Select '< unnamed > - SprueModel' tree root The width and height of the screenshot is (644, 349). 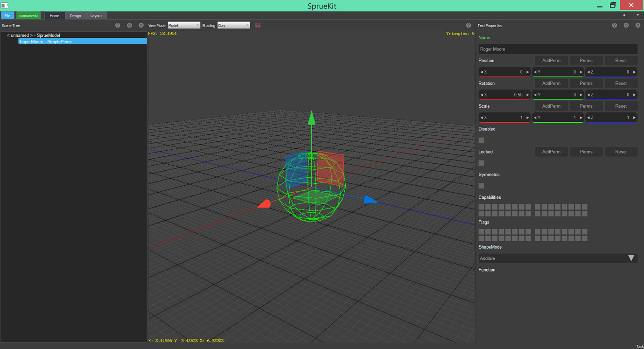tap(33, 35)
